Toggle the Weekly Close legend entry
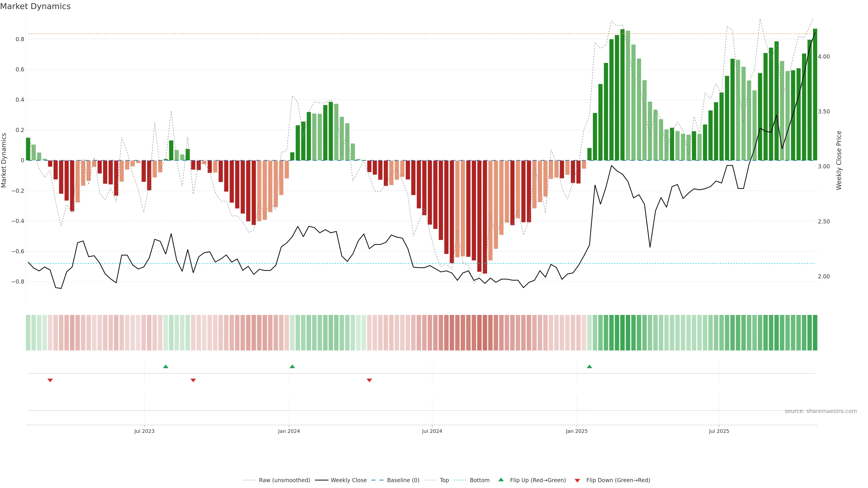This screenshot has height=488, width=868. (348, 480)
